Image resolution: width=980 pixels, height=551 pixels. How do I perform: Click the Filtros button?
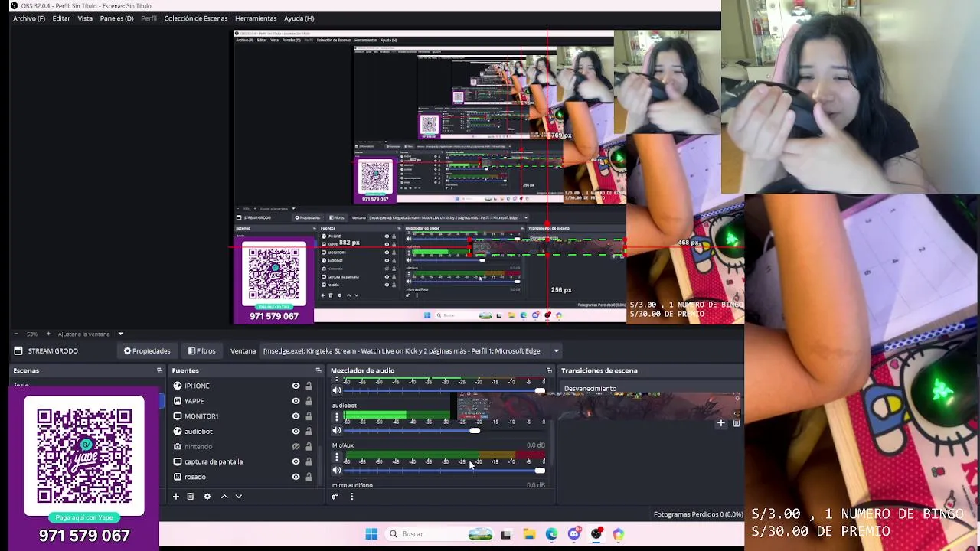[x=201, y=351]
